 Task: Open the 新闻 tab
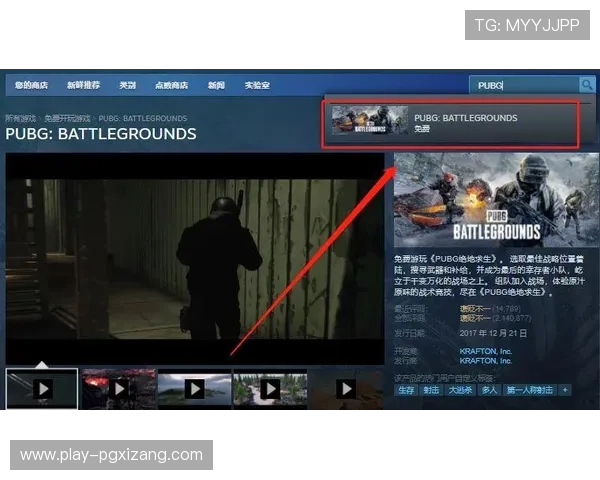click(x=216, y=85)
